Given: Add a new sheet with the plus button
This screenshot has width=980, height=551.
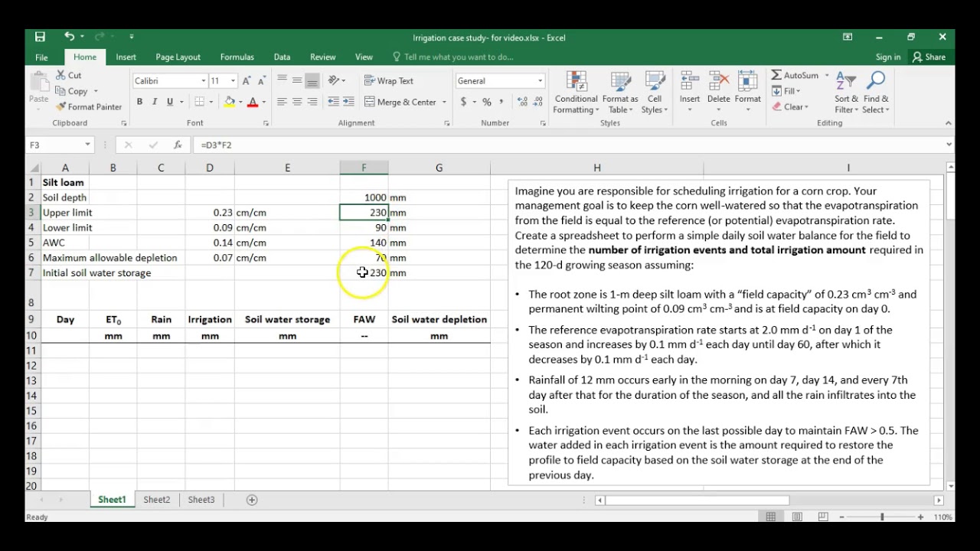Looking at the screenshot, I should click(251, 500).
